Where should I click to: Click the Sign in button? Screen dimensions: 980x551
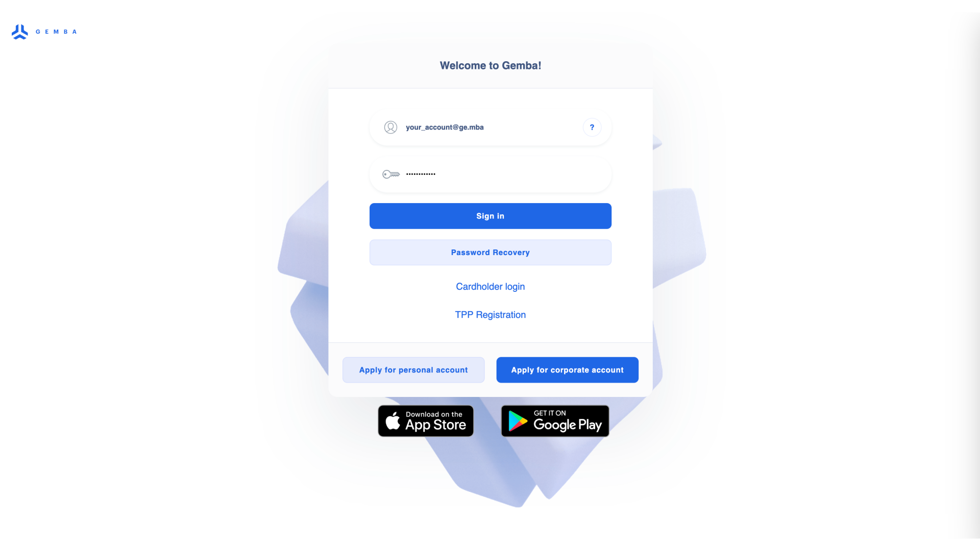click(490, 216)
